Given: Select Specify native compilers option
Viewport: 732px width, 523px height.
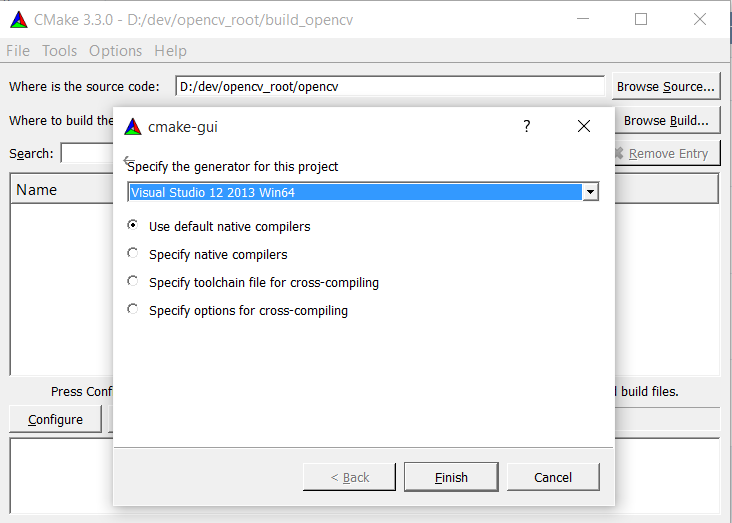Looking at the screenshot, I should click(133, 254).
